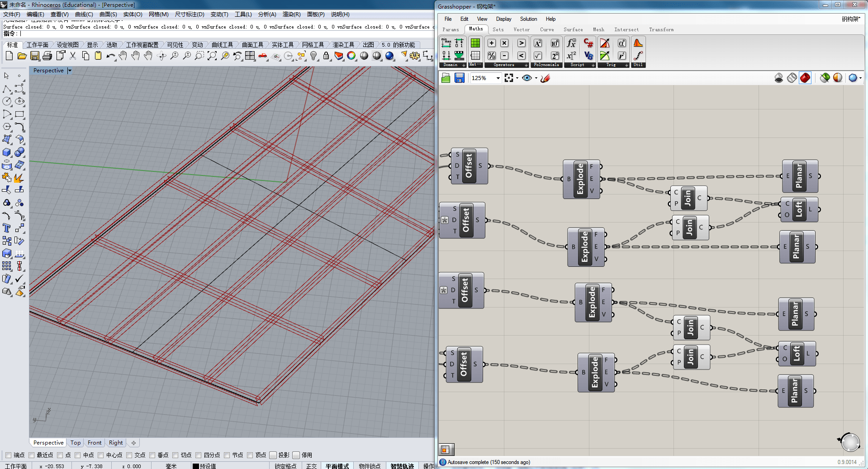Click the red car icon in Rhino toolbar
868x469 pixels.
coord(263,56)
